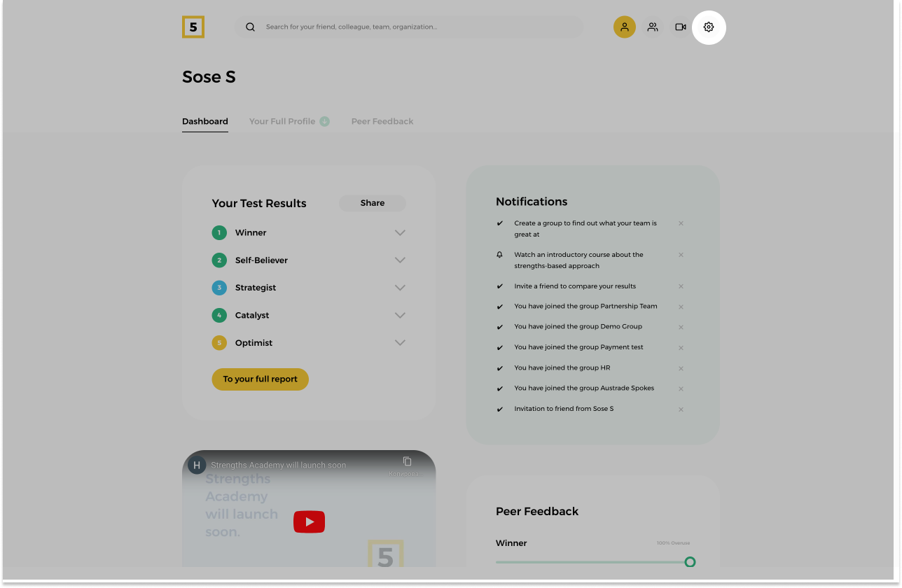Click the Share button
Screen dimensions: 902x588
point(373,203)
